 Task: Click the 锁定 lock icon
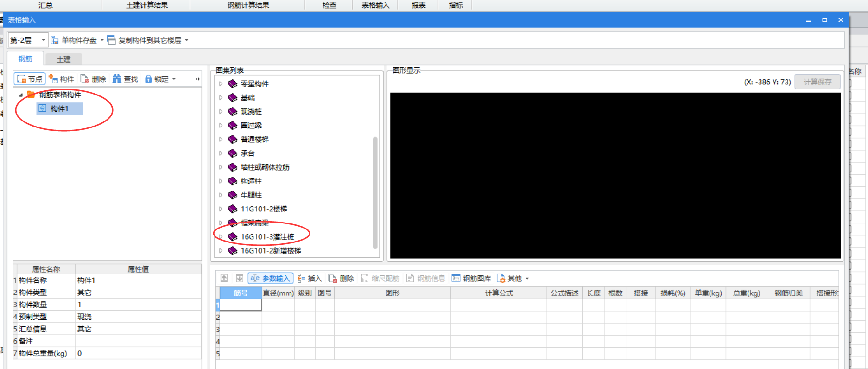[x=148, y=79]
